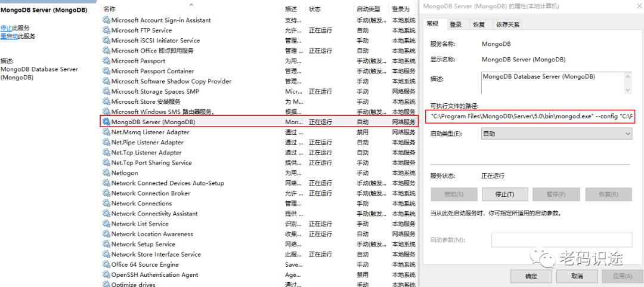This screenshot has height=287, width=644.
Task: Click gear icon of Microsoft Account Sign-in Assistant
Action: pyautogui.click(x=106, y=20)
